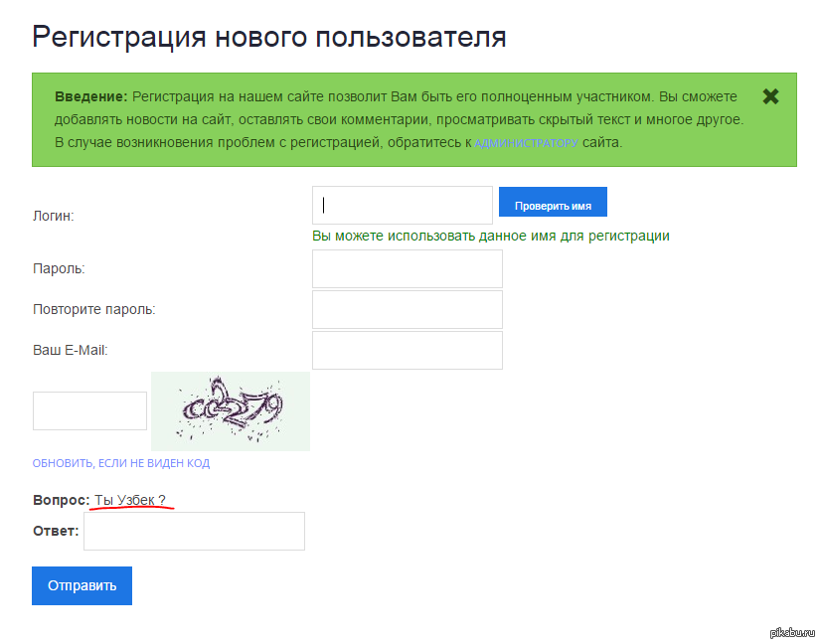Click the underlined question Ты Узбек ?

pyautogui.click(x=130, y=500)
